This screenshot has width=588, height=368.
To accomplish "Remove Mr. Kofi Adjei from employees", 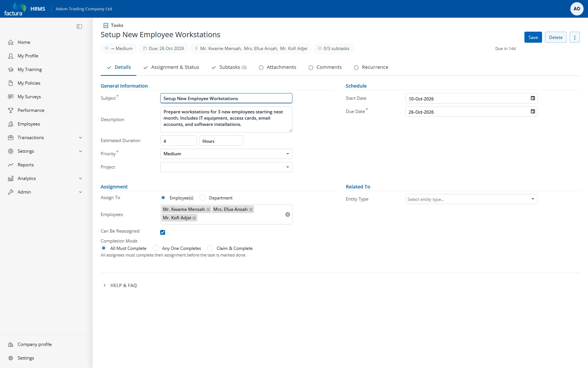I will click(194, 218).
